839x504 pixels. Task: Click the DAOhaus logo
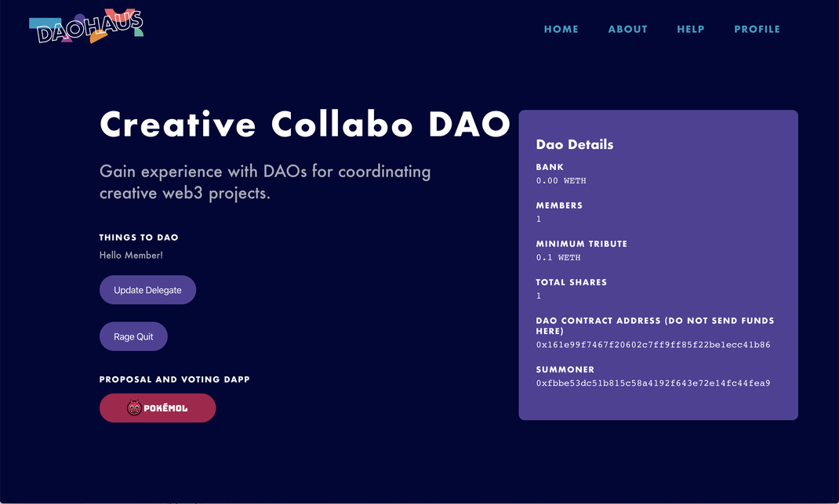coord(86,26)
